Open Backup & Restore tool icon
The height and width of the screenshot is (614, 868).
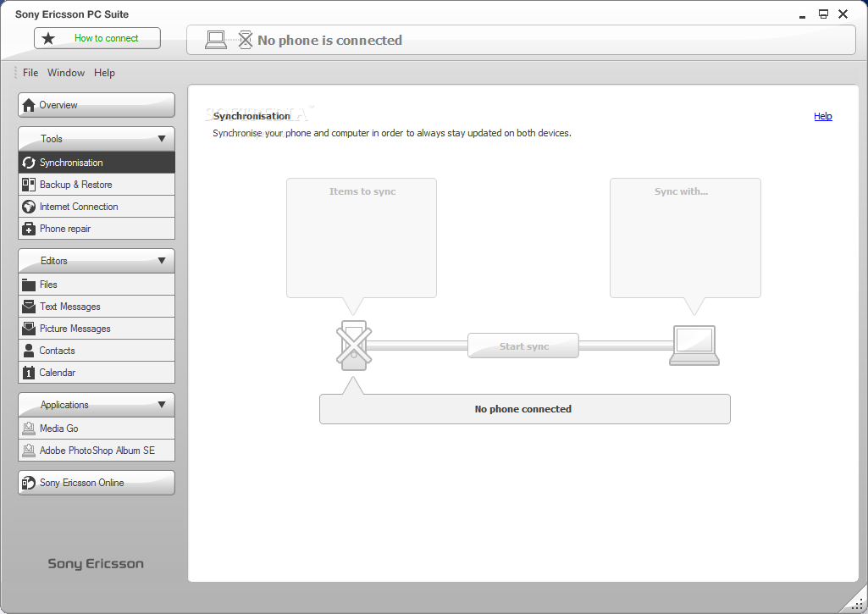pos(29,185)
